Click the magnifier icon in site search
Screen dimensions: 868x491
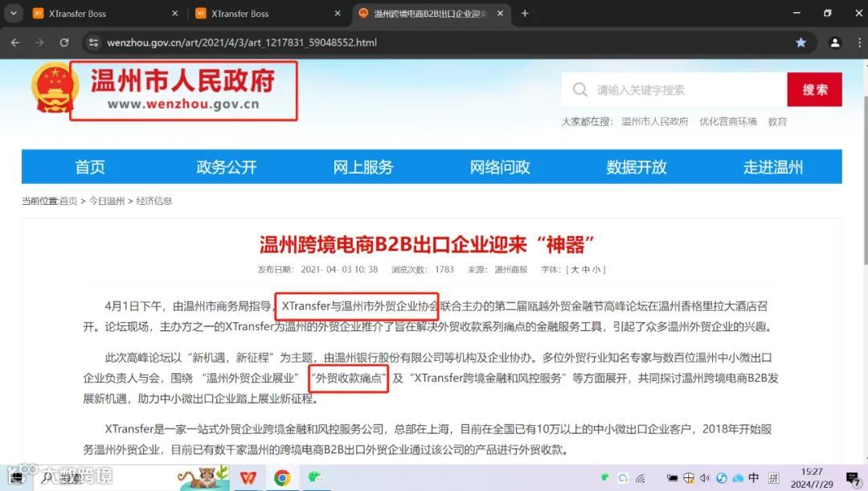pyautogui.click(x=579, y=90)
